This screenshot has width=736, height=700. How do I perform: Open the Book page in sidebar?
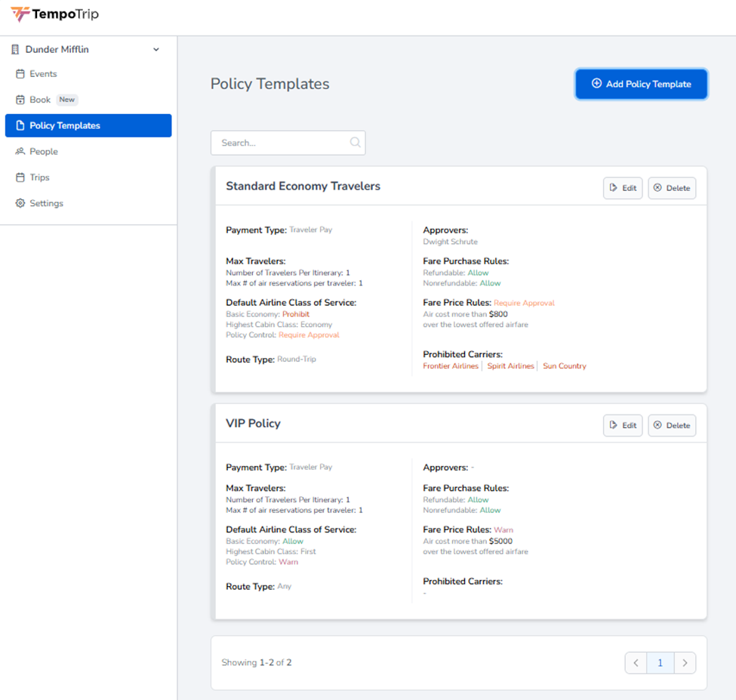40,100
